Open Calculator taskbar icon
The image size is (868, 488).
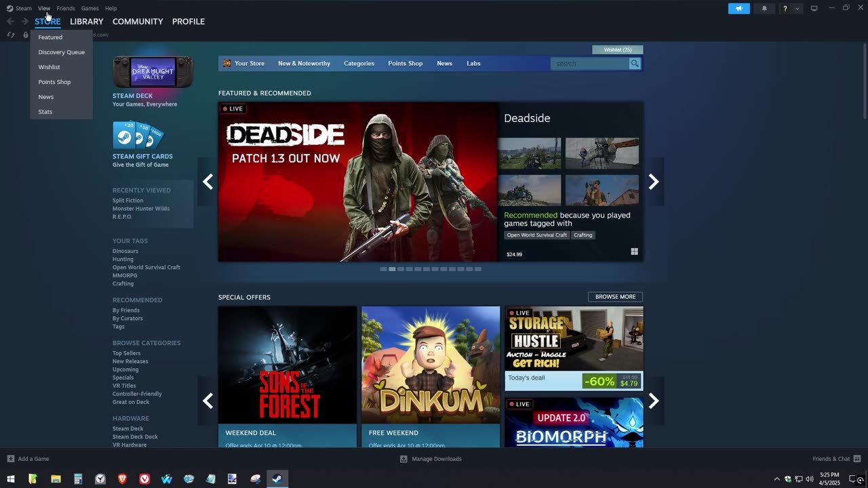point(78,479)
